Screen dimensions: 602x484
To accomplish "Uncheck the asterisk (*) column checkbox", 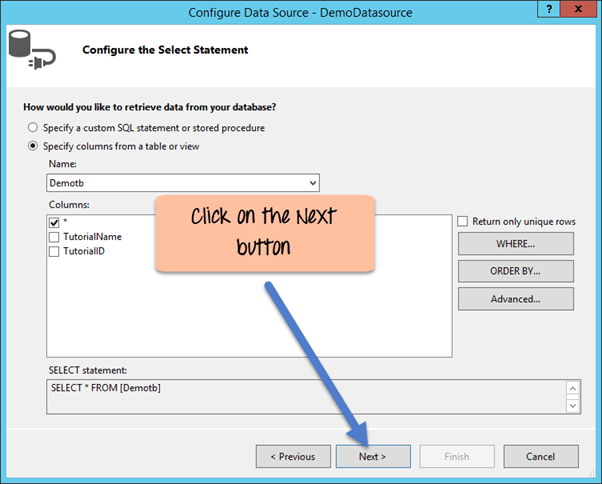I will [x=54, y=222].
